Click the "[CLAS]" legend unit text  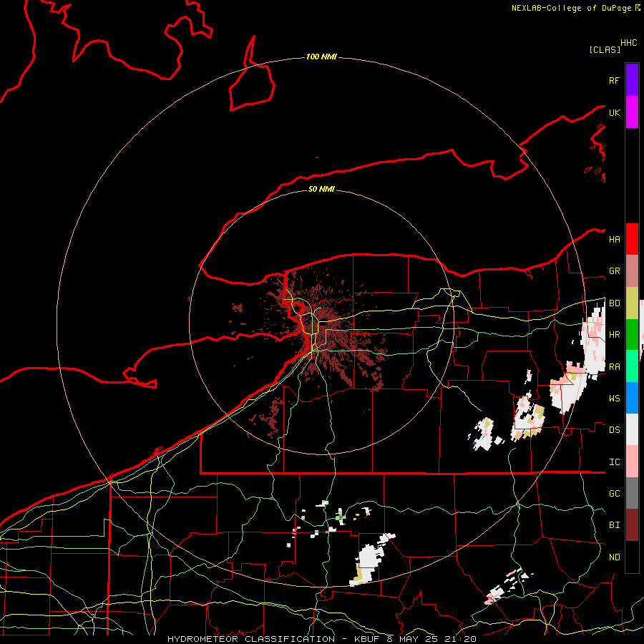click(x=605, y=49)
